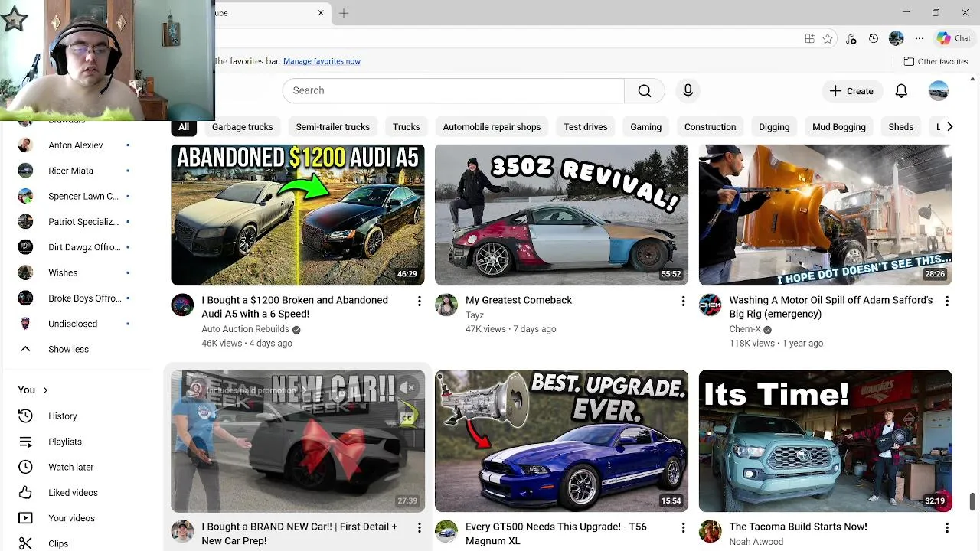Open Copilot Chat in the browser toolbar
Image resolution: width=980 pixels, height=551 pixels.
click(954, 38)
